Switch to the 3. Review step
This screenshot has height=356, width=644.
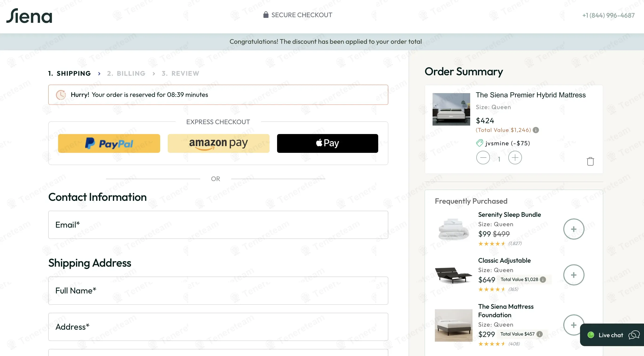(x=180, y=74)
